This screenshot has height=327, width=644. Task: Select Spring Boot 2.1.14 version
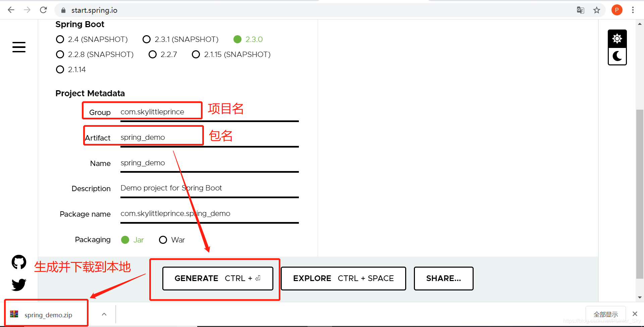pyautogui.click(x=71, y=69)
